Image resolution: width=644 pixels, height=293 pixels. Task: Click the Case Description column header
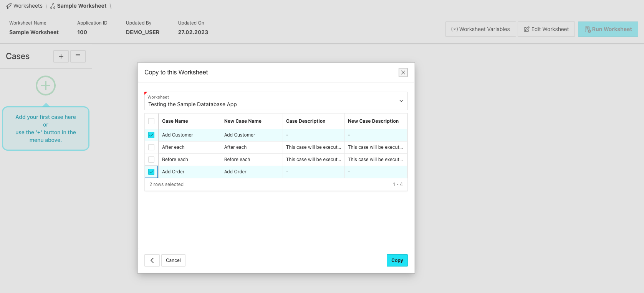click(314, 121)
